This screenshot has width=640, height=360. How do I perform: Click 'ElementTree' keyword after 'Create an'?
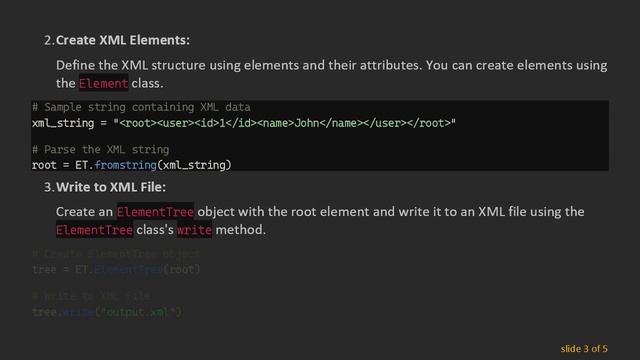tap(155, 212)
